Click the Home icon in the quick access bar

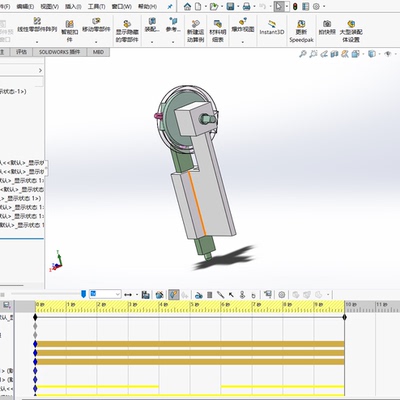[x=187, y=6]
